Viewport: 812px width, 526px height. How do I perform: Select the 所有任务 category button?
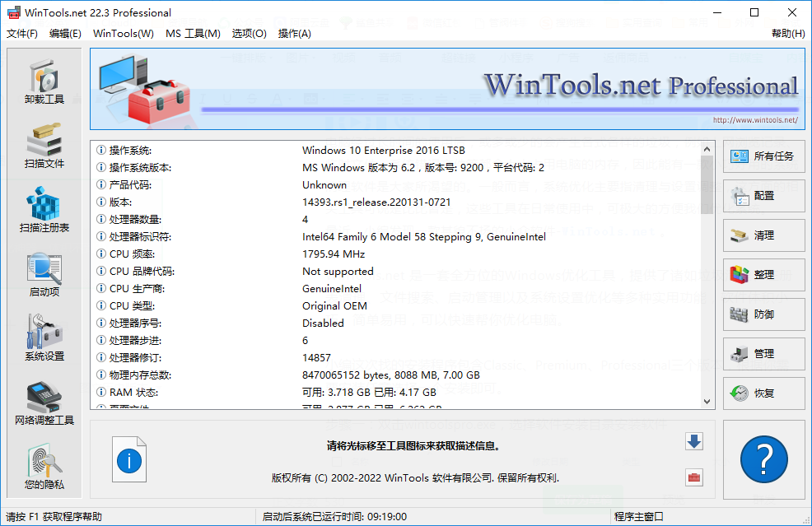(x=764, y=156)
